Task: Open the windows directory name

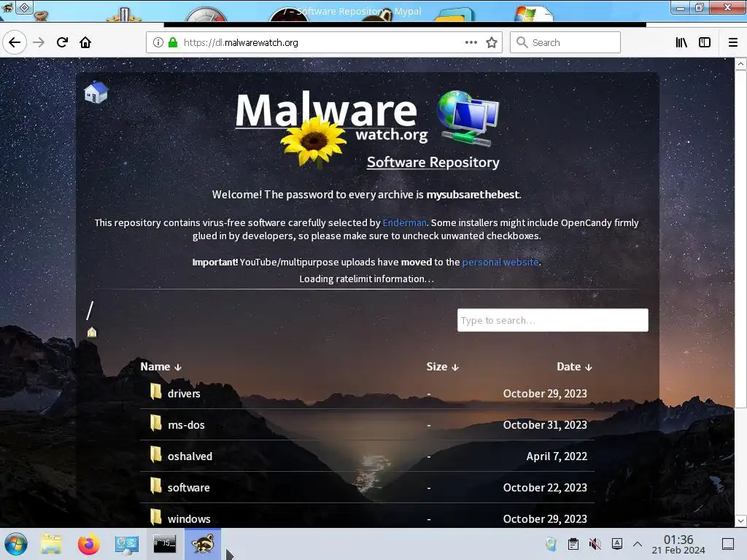Action: point(189,518)
